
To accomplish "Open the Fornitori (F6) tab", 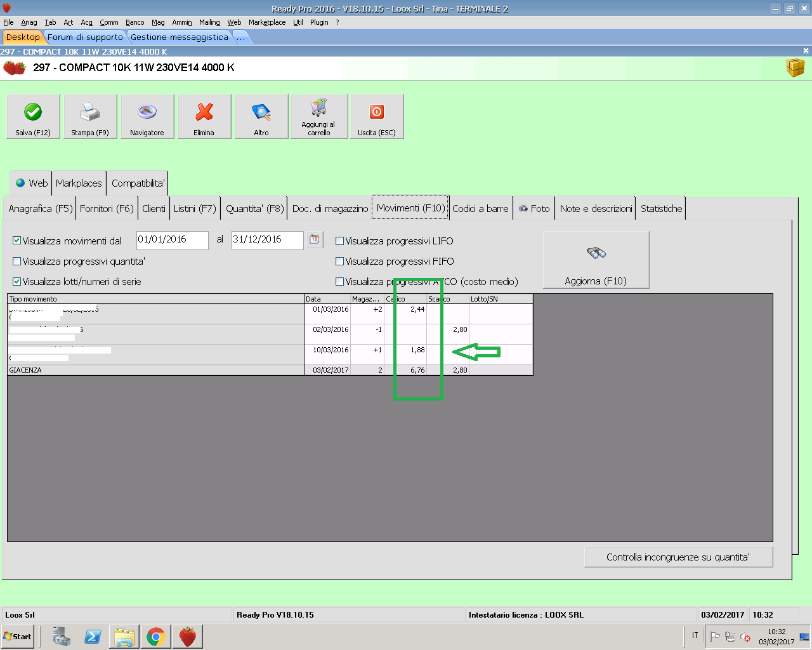I will coord(107,208).
